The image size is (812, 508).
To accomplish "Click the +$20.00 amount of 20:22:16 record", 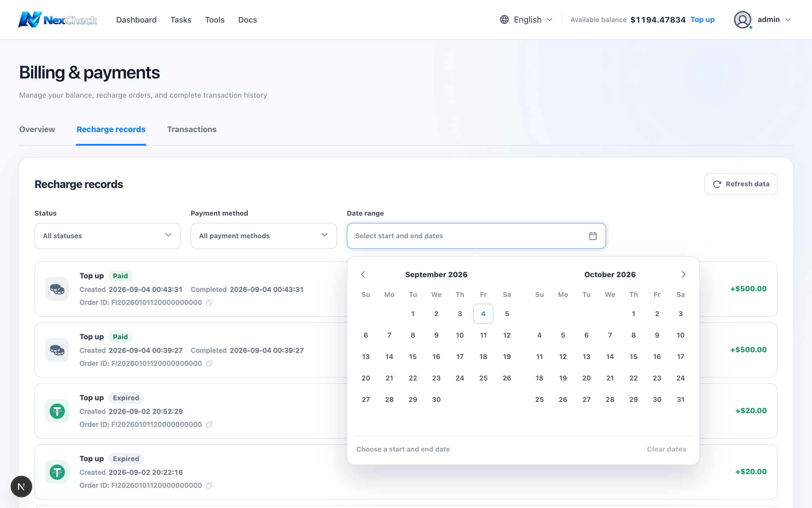I will click(x=751, y=472).
